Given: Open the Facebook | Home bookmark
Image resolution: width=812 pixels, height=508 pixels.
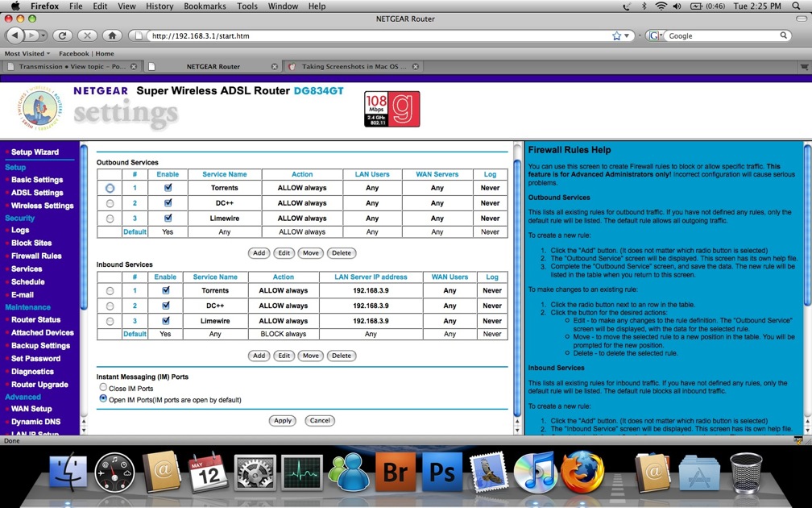Looking at the screenshot, I should (x=86, y=53).
